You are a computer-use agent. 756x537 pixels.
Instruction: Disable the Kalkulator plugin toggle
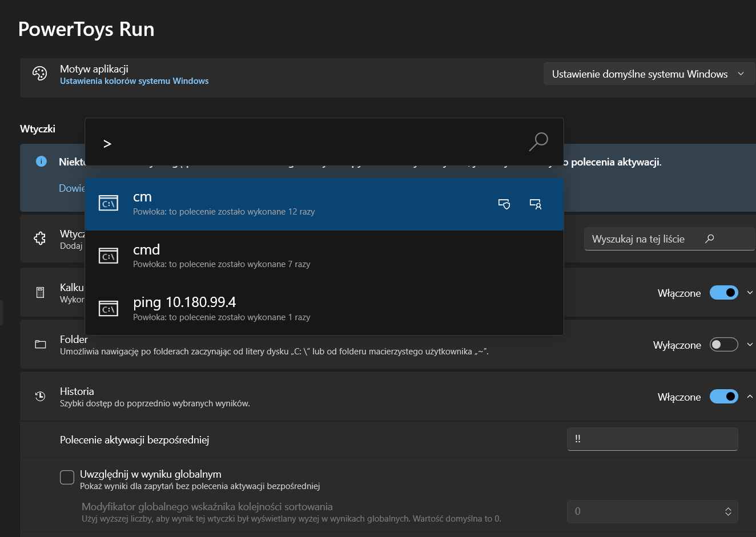723,292
